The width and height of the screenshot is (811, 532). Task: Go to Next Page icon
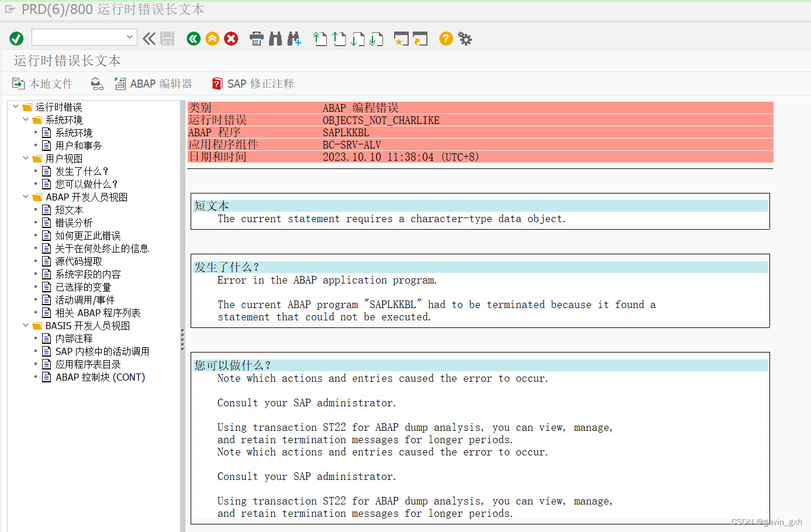[x=357, y=39]
